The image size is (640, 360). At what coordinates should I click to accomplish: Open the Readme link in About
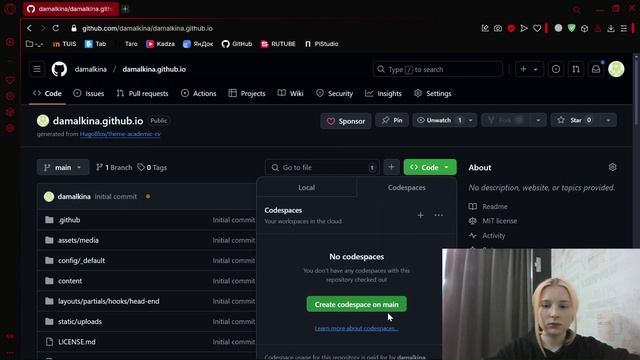point(488,207)
